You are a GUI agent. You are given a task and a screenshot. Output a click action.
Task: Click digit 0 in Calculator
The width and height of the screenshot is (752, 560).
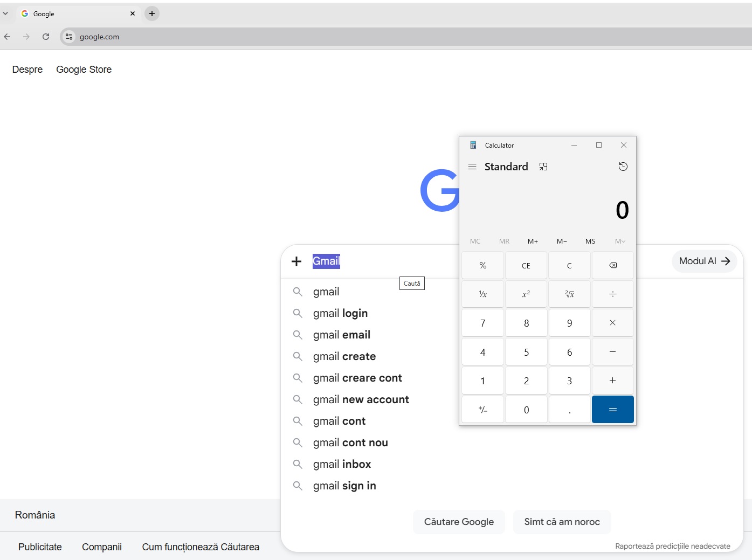pyautogui.click(x=526, y=410)
